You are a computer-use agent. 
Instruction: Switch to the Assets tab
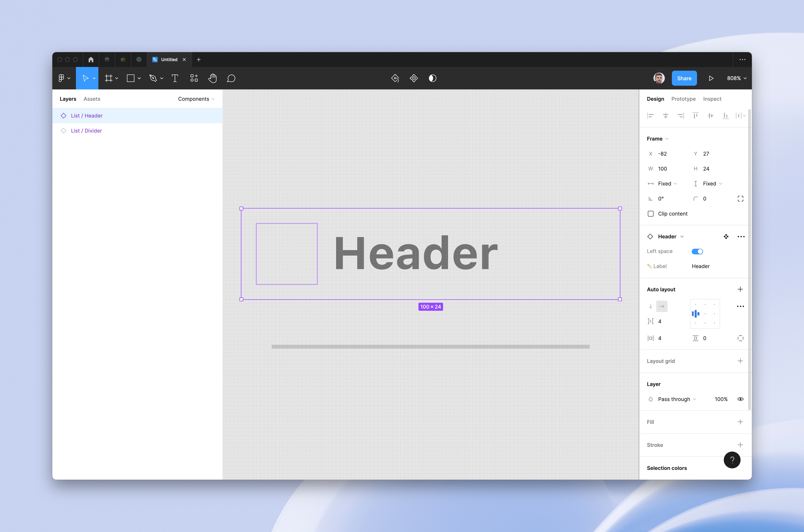click(x=92, y=99)
